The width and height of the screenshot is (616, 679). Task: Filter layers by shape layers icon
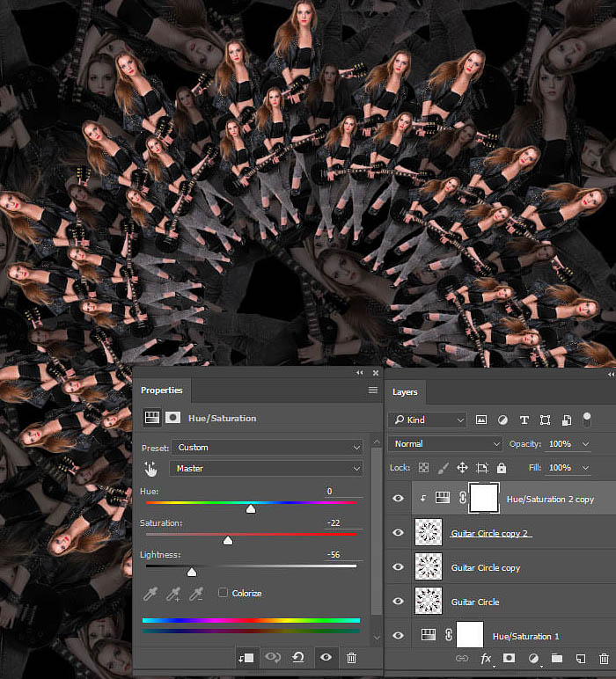coord(545,420)
